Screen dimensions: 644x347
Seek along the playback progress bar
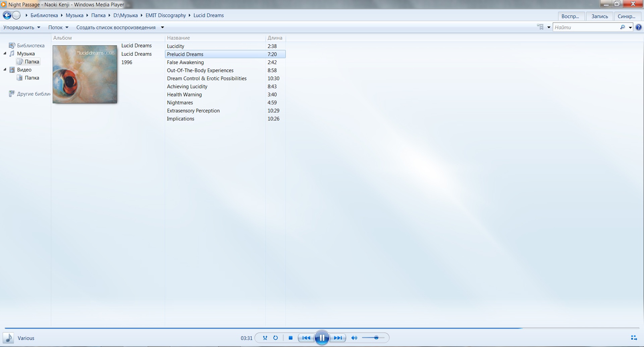pyautogui.click(x=322, y=328)
